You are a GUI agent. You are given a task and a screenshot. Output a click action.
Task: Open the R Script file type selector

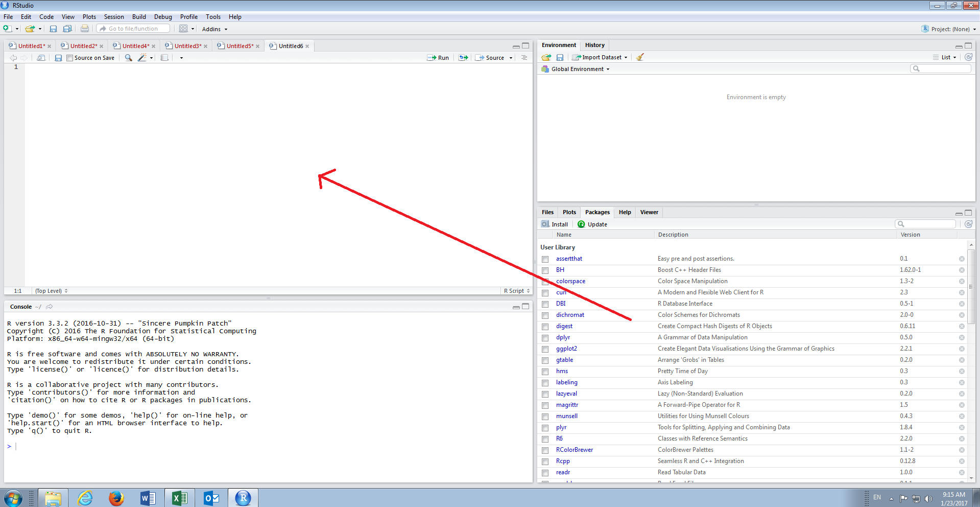tap(517, 291)
